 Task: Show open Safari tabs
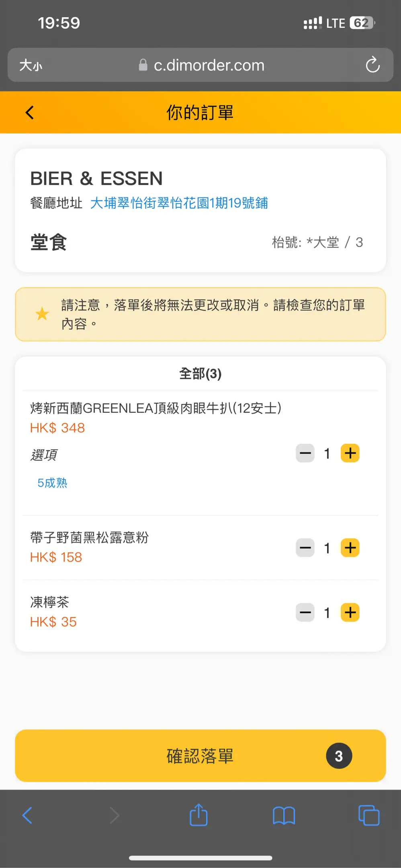368,815
